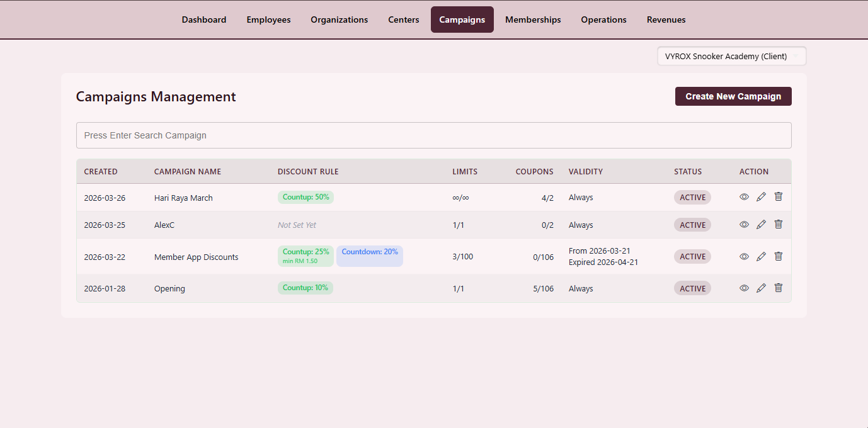Viewport: 868px width, 428px height.
Task: Click the COUPONS column header
Action: (x=535, y=171)
